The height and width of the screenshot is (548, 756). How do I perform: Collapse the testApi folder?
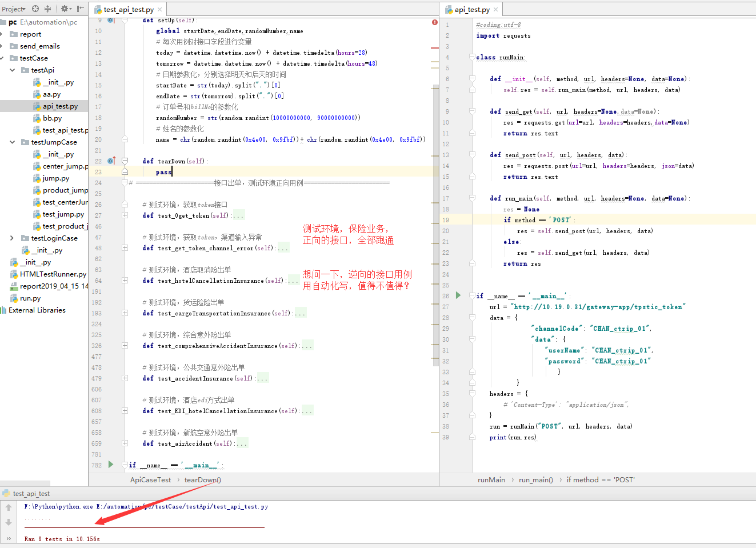point(13,70)
